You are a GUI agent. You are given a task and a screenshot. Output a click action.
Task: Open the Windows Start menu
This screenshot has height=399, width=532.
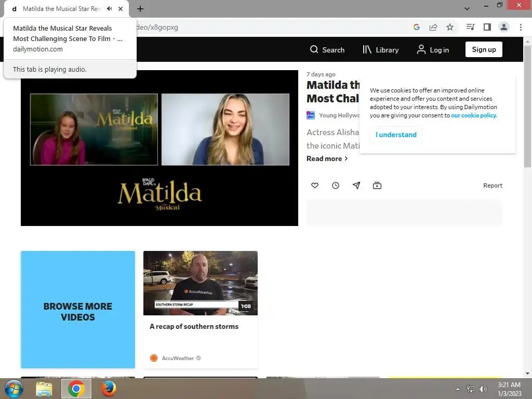tap(14, 389)
